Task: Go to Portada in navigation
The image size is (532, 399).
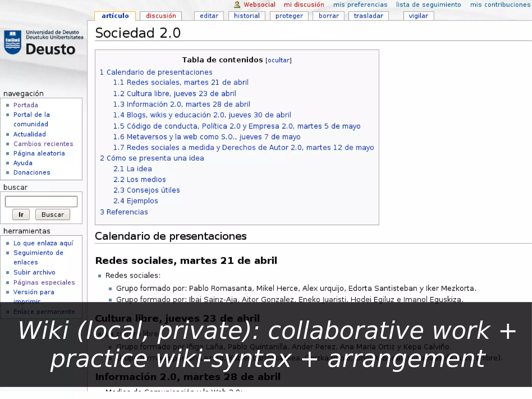Action: pos(26,105)
